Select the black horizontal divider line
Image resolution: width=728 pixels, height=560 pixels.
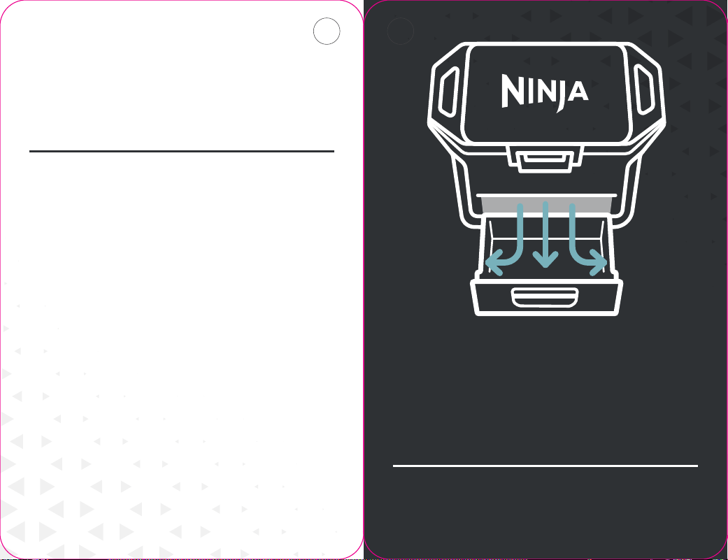pyautogui.click(x=182, y=151)
